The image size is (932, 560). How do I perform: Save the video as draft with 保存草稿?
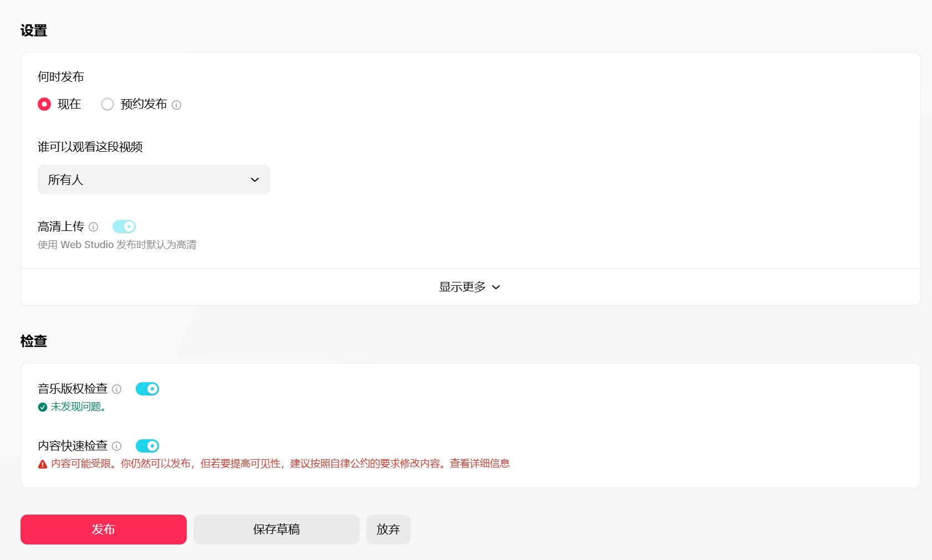276,530
